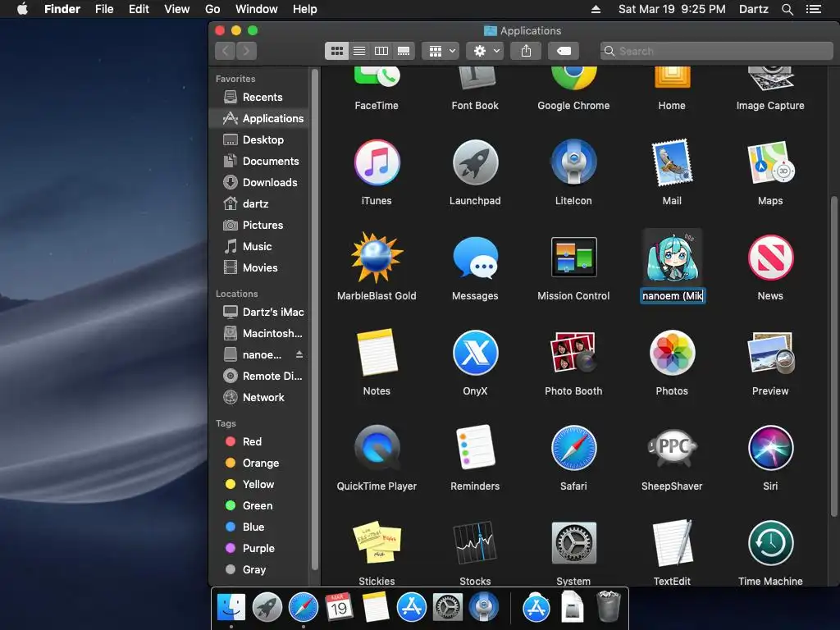Select the Purple tag in sidebar
The height and width of the screenshot is (630, 840).
259,549
